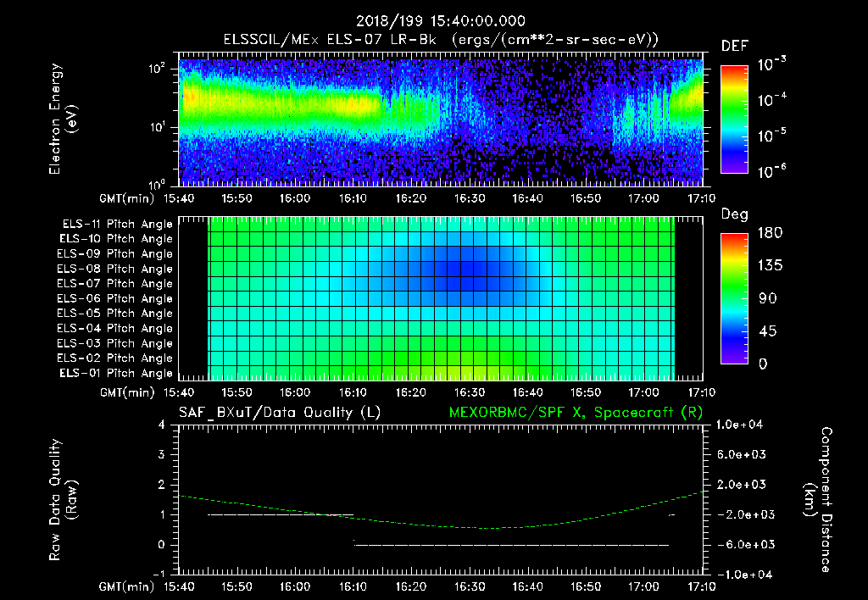Click the 10^-3 value on DEF scale

(x=771, y=64)
